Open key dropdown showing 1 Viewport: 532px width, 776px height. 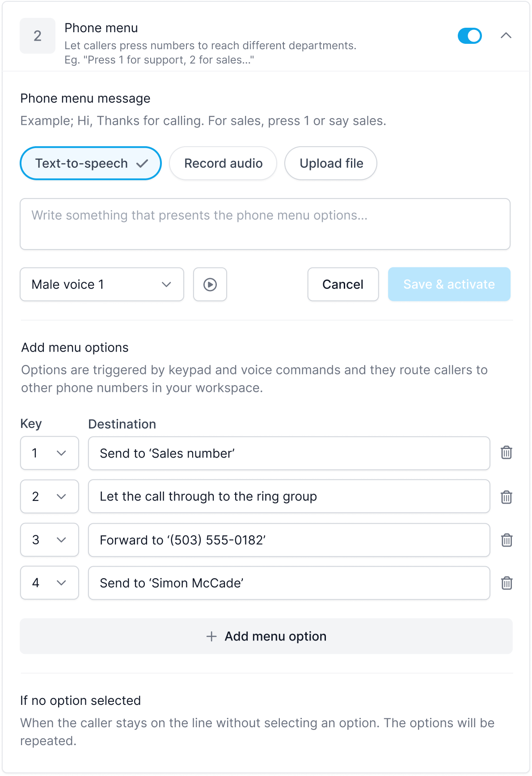[x=50, y=453]
